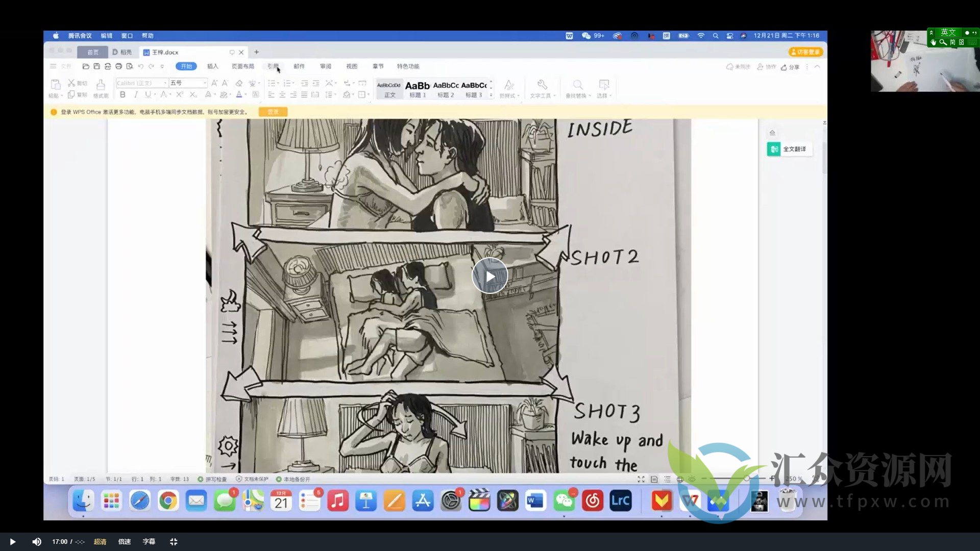Click the 倍速 playback speed button
Image resolution: width=980 pixels, height=551 pixels.
(125, 542)
